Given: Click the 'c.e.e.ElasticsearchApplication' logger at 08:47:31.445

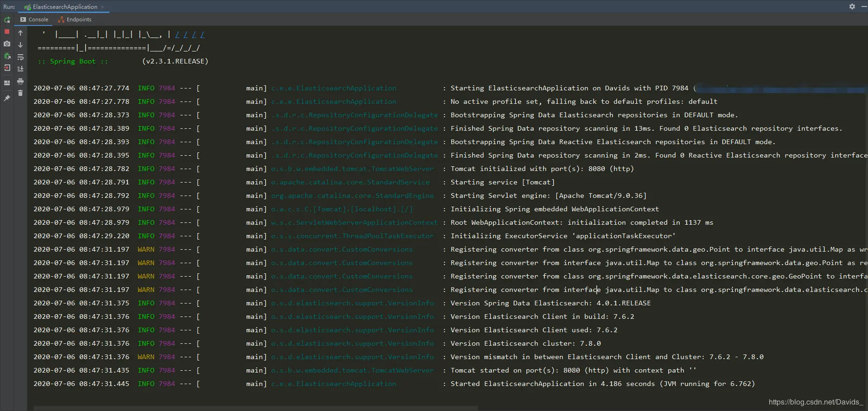Looking at the screenshot, I should tap(334, 384).
